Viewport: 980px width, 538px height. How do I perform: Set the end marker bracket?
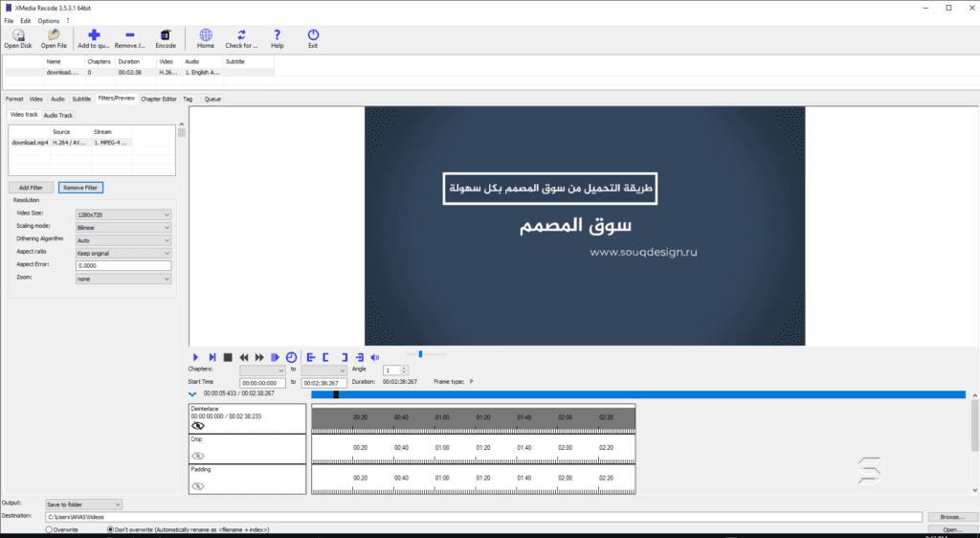tap(345, 357)
